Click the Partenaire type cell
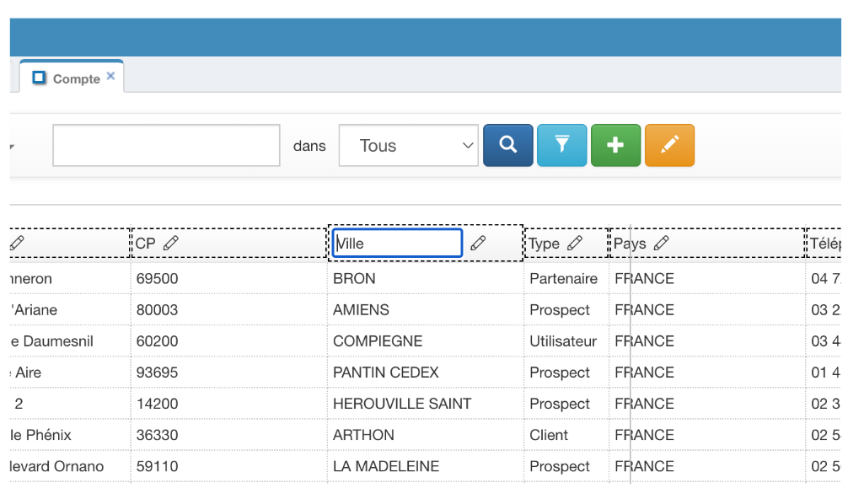 click(x=563, y=278)
